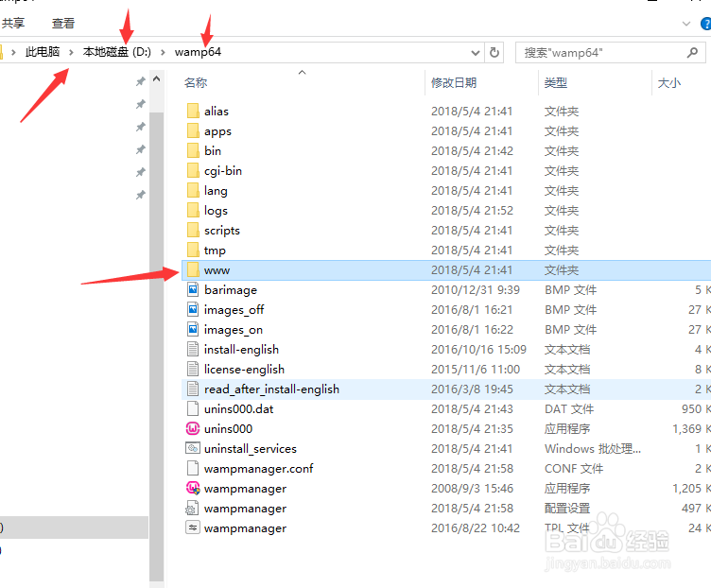Open the 查看 ribbon tab
The height and width of the screenshot is (588, 711).
click(x=63, y=23)
